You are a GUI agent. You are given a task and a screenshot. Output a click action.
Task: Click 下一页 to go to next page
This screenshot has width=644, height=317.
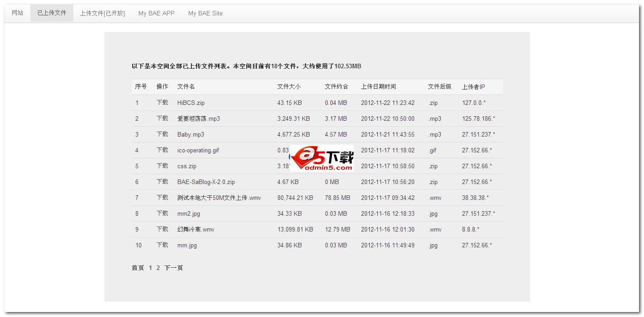pyautogui.click(x=173, y=268)
